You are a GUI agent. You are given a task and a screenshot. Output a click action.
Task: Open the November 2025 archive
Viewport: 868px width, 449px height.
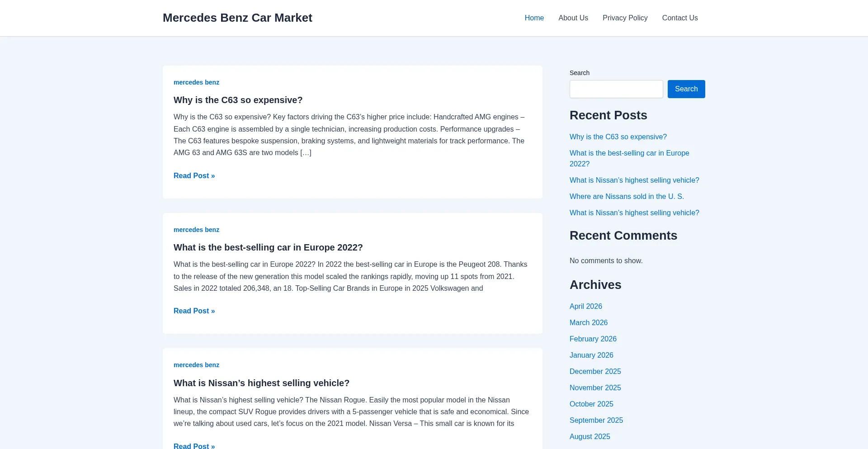coord(595,388)
